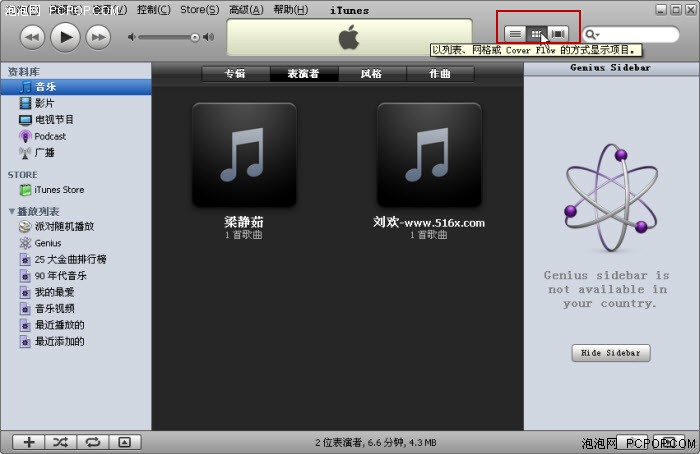
Task: Minimize the iTunes window
Action: [x=662, y=9]
